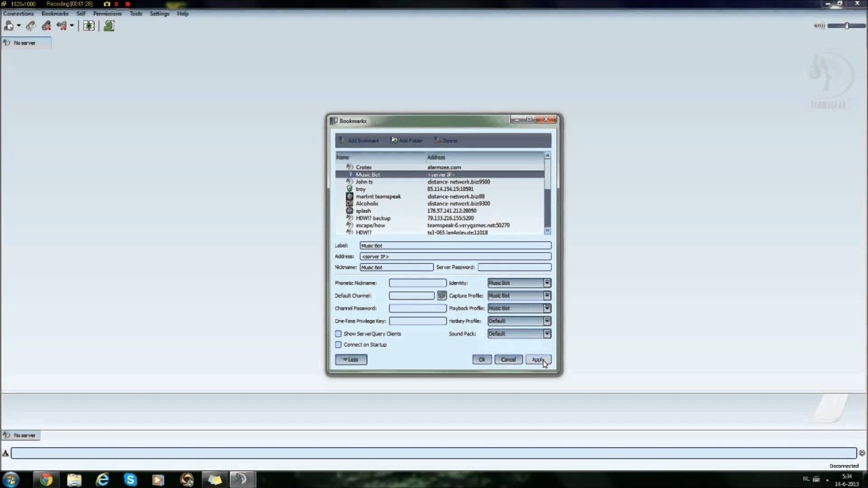Image resolution: width=868 pixels, height=488 pixels.
Task: Open the Connections menu
Action: [18, 14]
